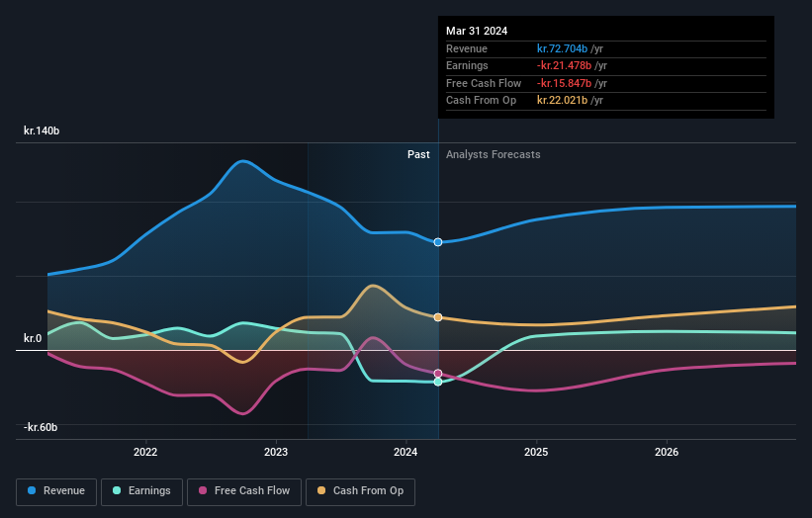812x518 pixels.
Task: Click the Revenue value kr.72.704b
Action: pos(562,48)
